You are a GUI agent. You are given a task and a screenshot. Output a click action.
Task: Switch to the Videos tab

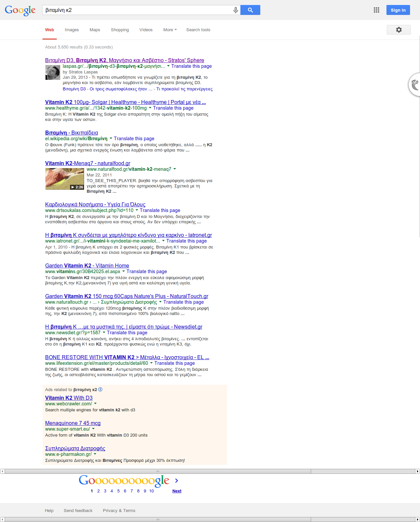click(x=146, y=30)
